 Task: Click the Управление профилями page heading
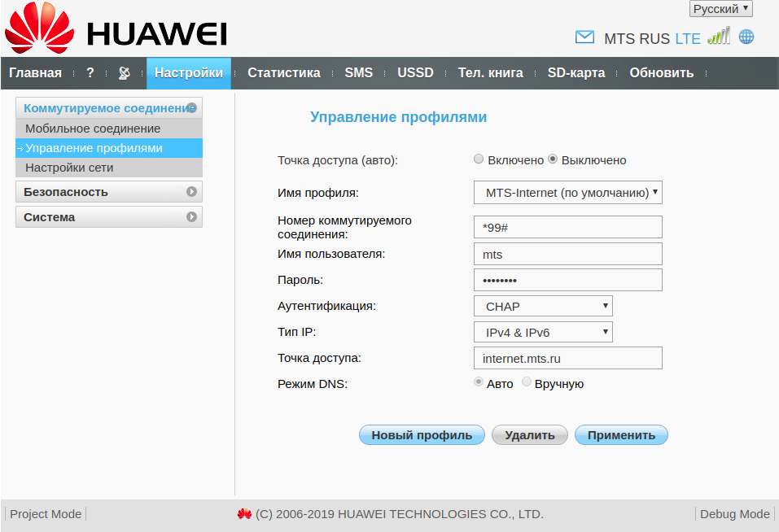pyautogui.click(x=398, y=117)
